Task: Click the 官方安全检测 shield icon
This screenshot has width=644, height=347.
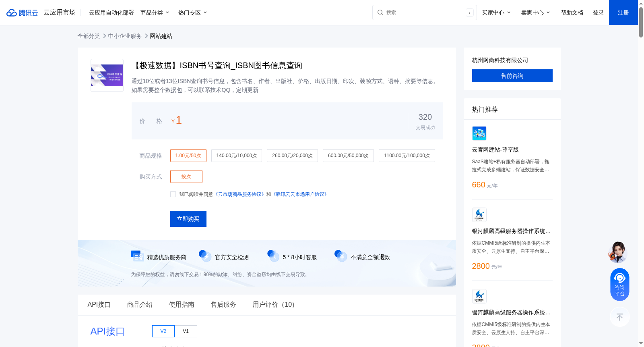Action: (x=205, y=256)
